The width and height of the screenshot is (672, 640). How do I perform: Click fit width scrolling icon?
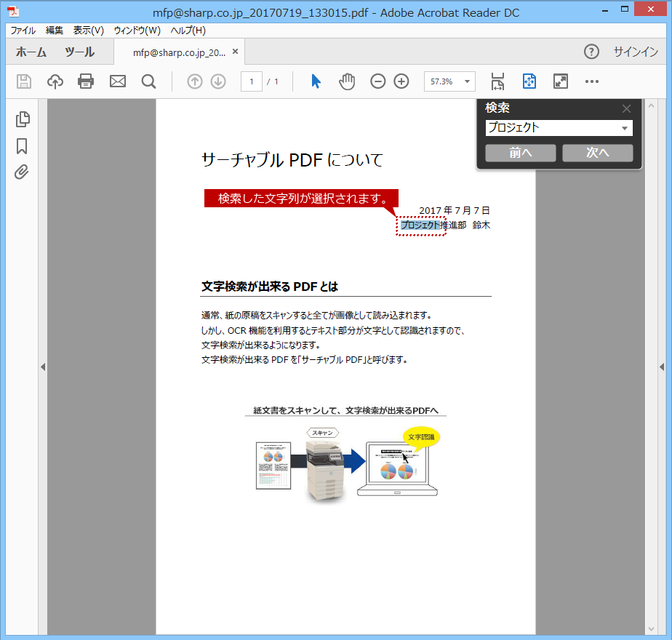tap(497, 81)
